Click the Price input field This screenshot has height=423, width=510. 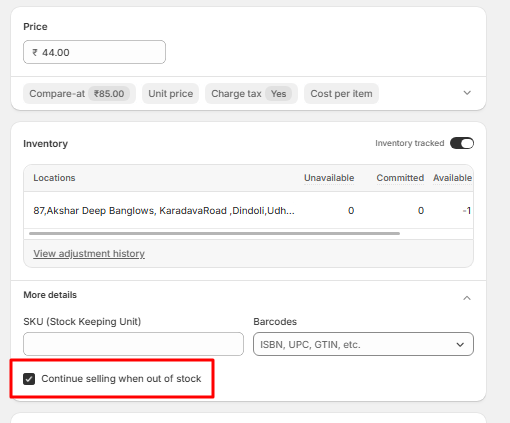[x=94, y=52]
